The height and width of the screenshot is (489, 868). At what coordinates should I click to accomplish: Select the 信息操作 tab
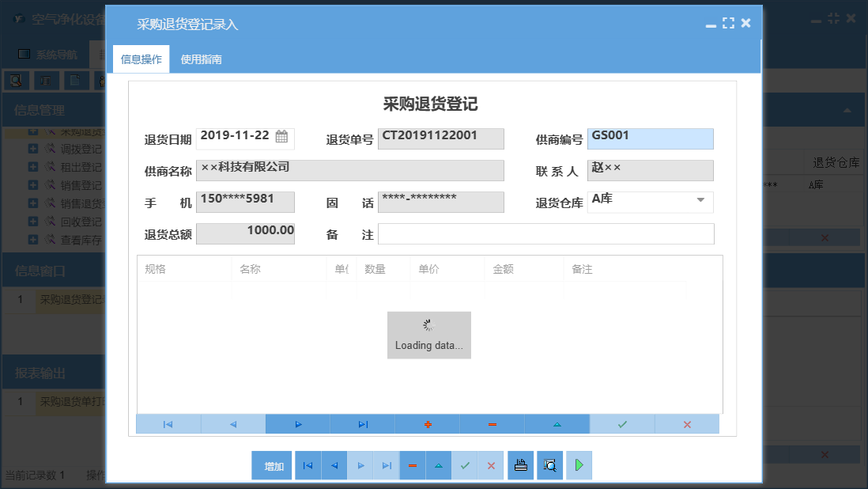142,58
